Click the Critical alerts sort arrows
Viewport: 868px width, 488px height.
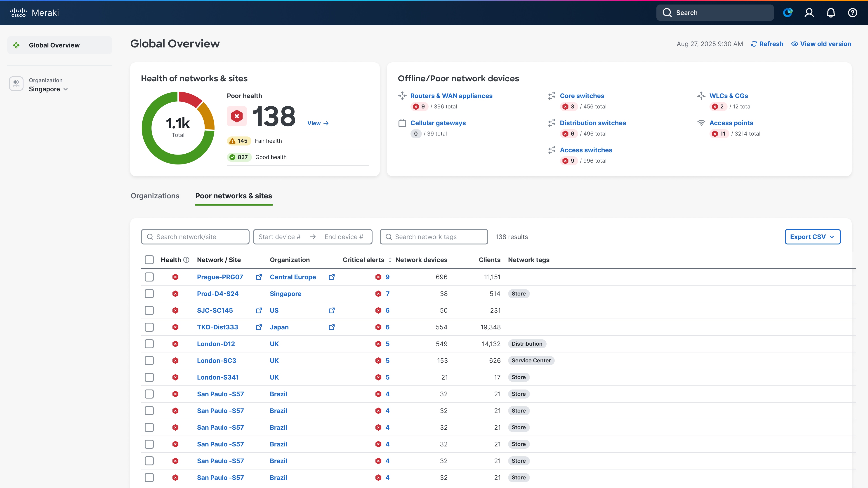point(390,260)
